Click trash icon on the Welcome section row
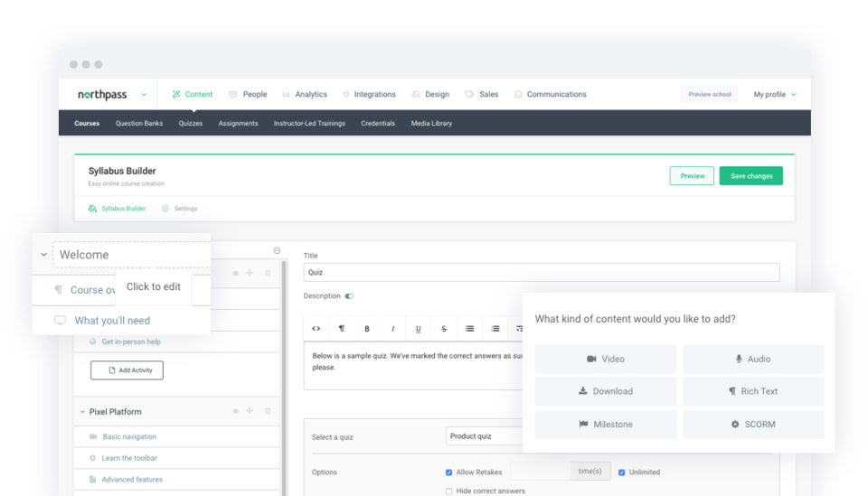 coord(268,273)
